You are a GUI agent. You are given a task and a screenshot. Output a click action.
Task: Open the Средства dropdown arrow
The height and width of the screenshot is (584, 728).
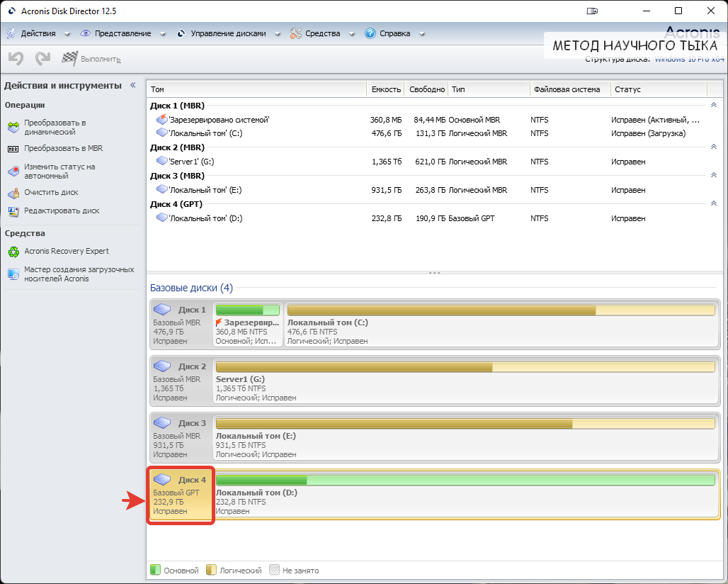[x=351, y=34]
